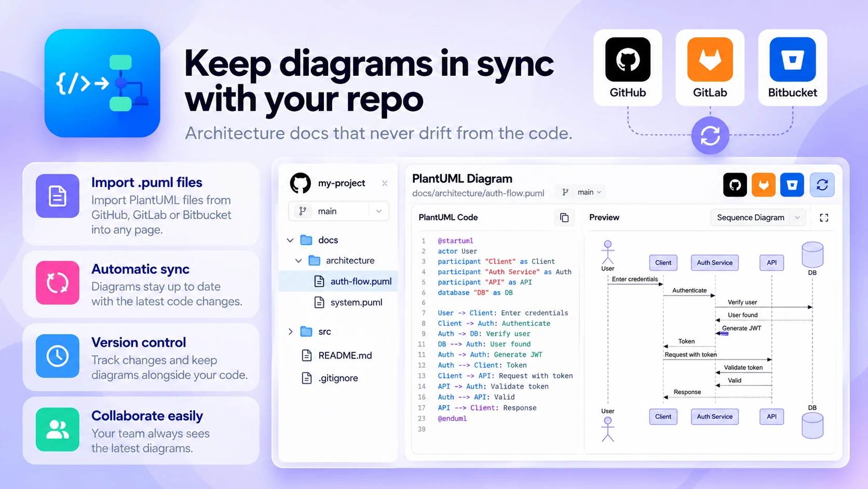The image size is (868, 489).
Task: Select Bitbucket source button in diagram header
Action: [x=792, y=184]
